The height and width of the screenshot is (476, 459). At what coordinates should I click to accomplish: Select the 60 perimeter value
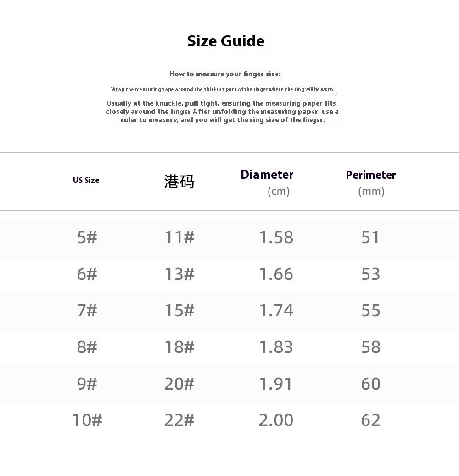tap(370, 384)
